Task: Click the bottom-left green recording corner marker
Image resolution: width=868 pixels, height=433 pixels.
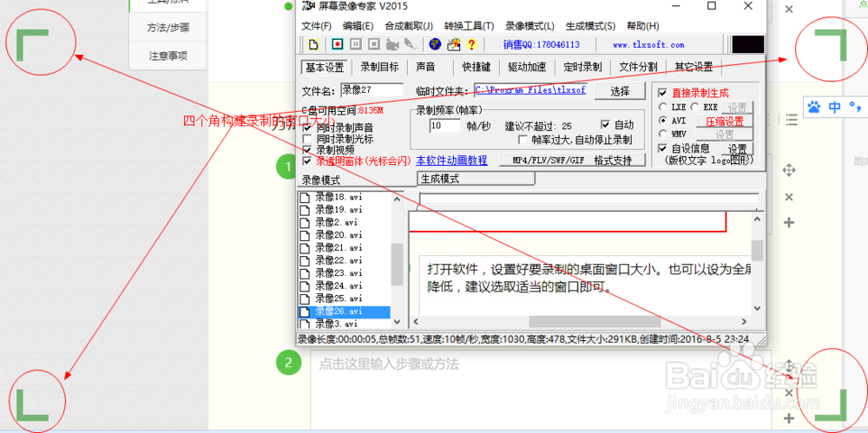Action: click(x=32, y=404)
